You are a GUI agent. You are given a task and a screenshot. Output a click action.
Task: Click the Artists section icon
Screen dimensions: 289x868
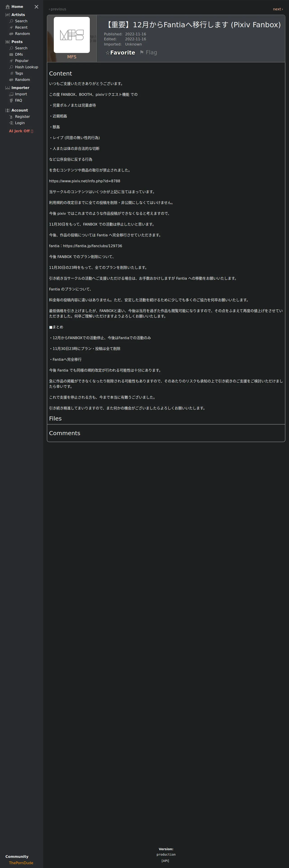point(7,15)
